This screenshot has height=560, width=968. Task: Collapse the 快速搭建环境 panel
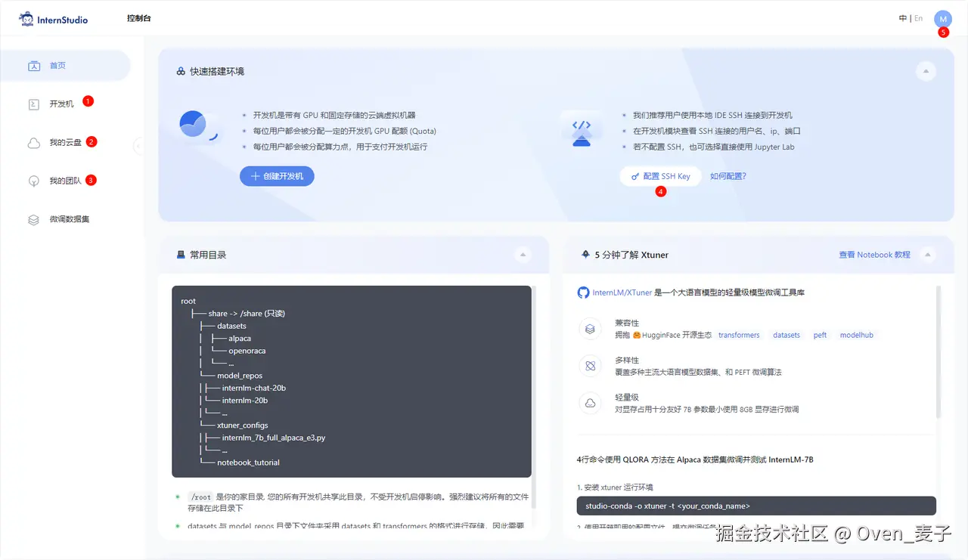(925, 71)
